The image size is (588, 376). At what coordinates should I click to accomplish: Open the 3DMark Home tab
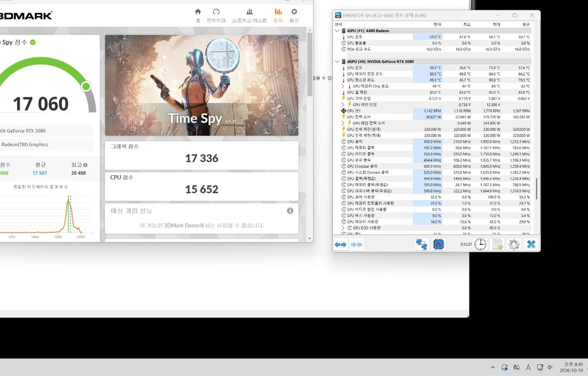198,15
